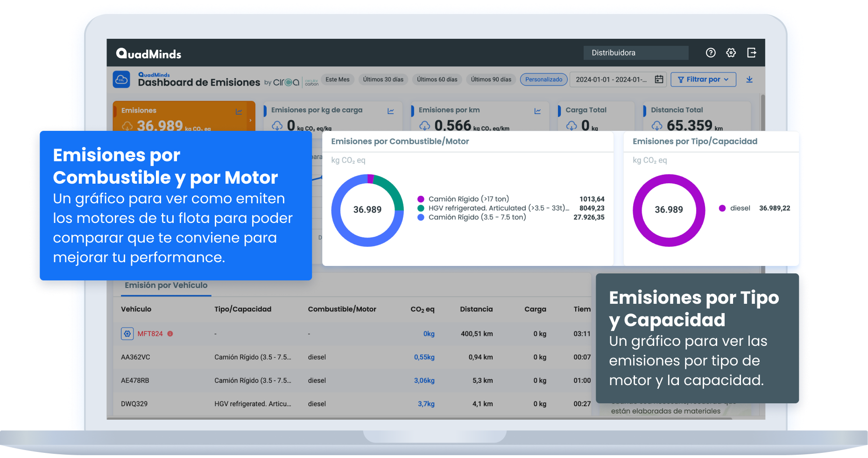The image size is (868, 458).
Task: Expand the 'Filtrar por' dropdown
Action: pos(703,79)
